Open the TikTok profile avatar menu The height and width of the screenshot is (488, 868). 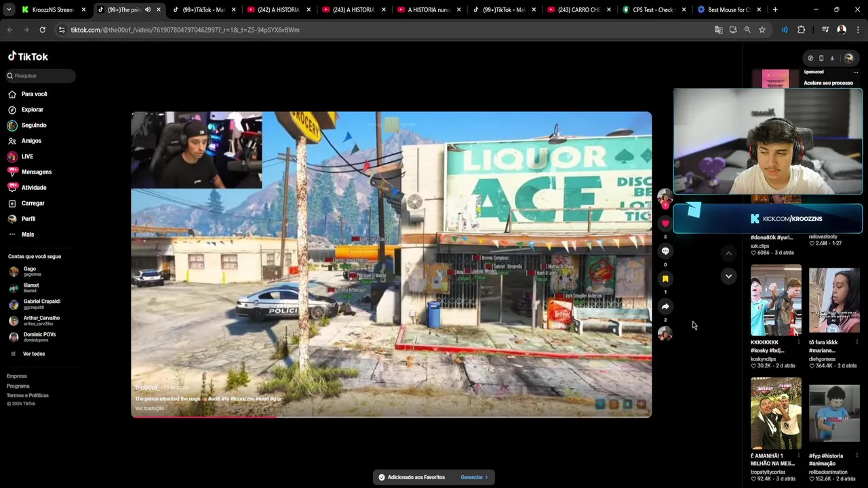pos(848,58)
